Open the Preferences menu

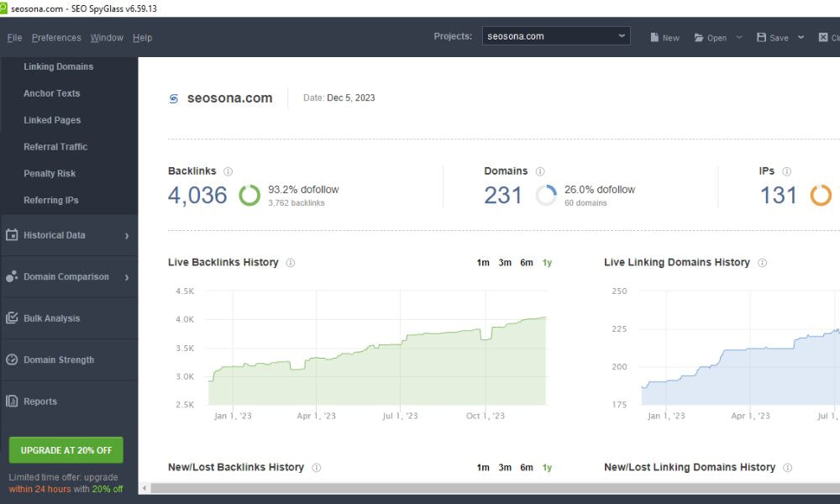pyautogui.click(x=56, y=38)
